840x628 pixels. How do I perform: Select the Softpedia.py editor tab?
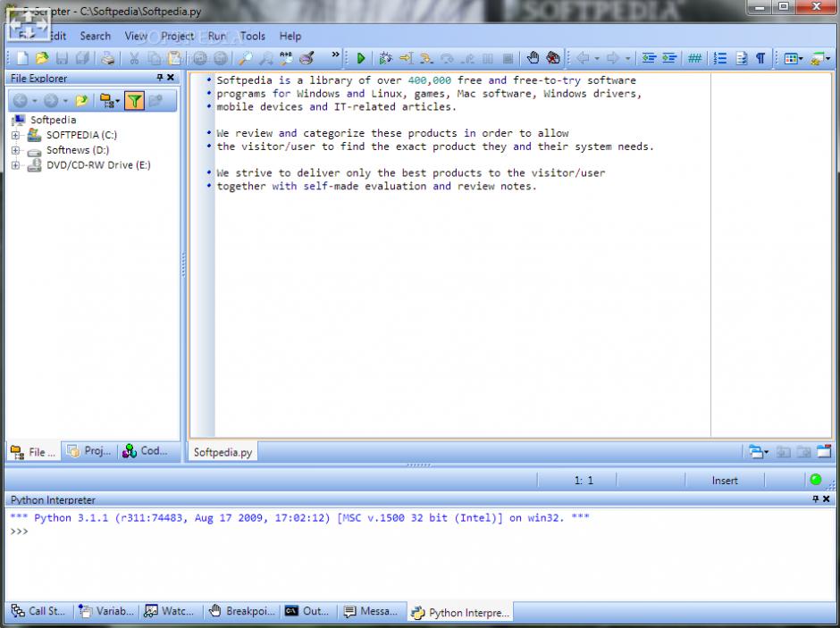coord(223,453)
